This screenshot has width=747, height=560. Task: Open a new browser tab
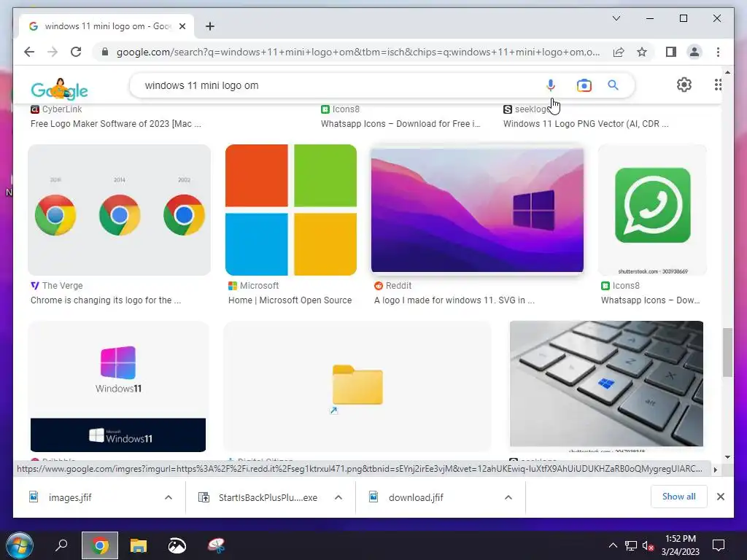[209, 26]
